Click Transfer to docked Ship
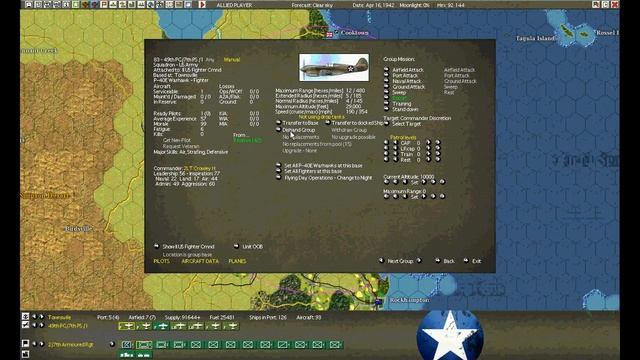Viewport: 640px width, 360px height. (x=328, y=122)
